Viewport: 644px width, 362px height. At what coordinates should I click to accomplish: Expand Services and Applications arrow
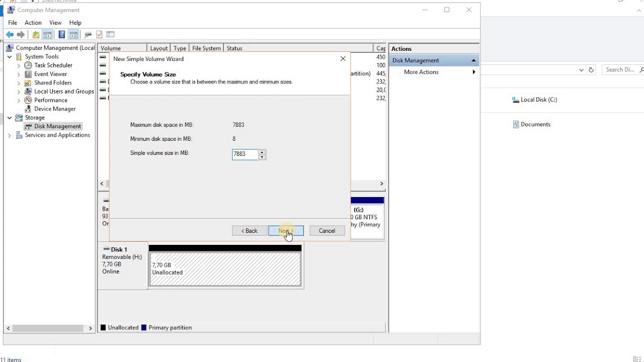point(10,135)
